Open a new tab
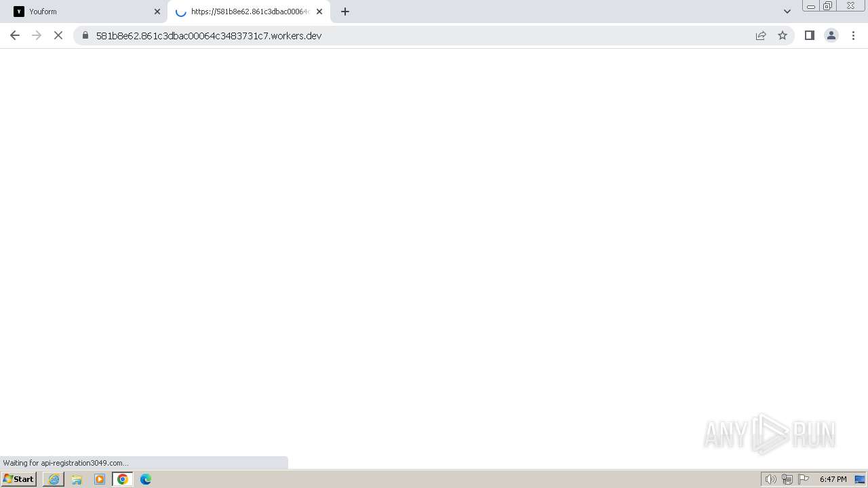 [x=345, y=12]
